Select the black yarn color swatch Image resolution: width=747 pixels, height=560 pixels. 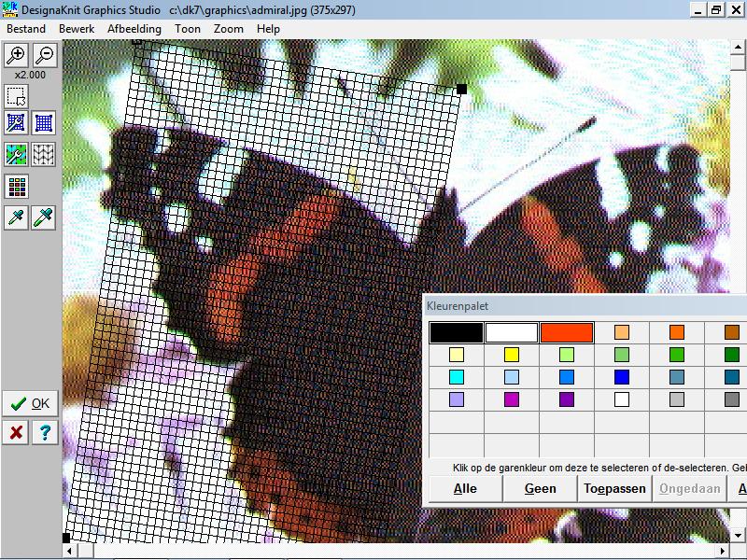click(456, 332)
